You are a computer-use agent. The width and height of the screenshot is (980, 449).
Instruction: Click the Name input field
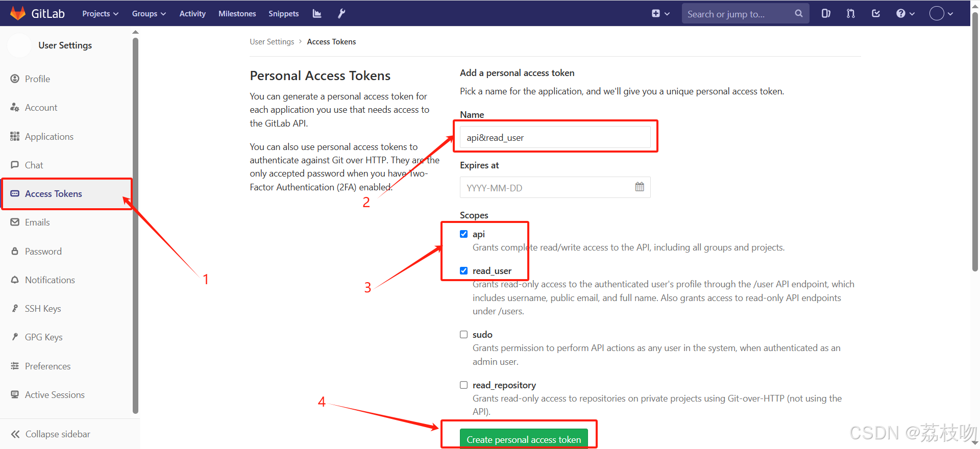click(x=555, y=137)
